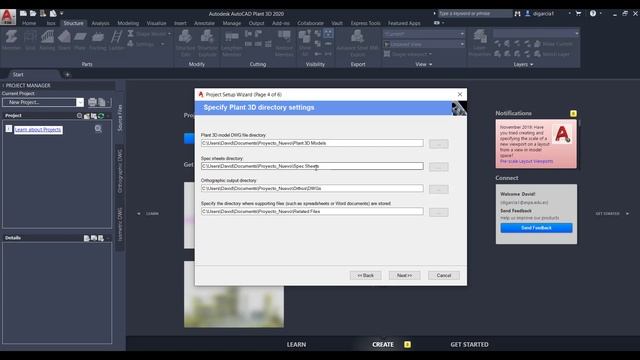The image size is (640, 360).
Task: Click the Spec sheets directory field
Action: [312, 166]
